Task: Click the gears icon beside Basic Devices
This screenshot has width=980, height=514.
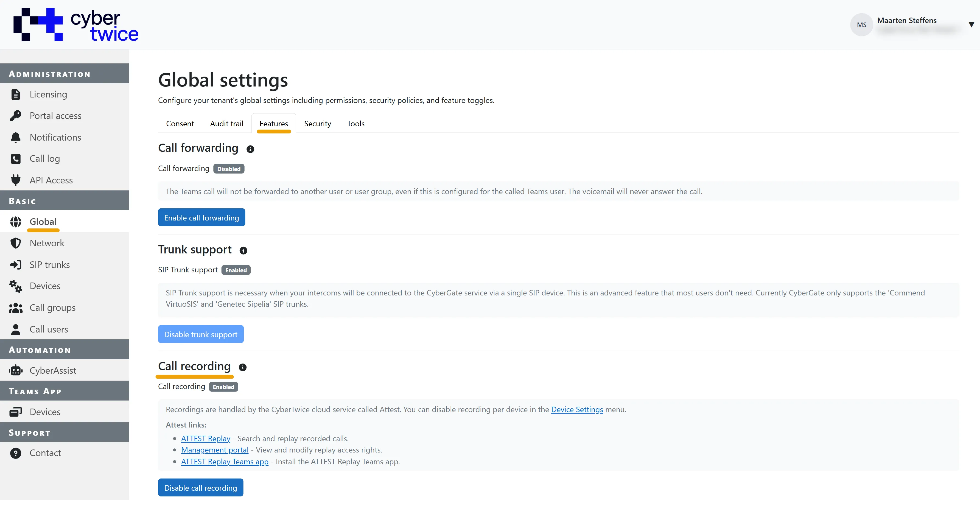Action: pyautogui.click(x=16, y=286)
